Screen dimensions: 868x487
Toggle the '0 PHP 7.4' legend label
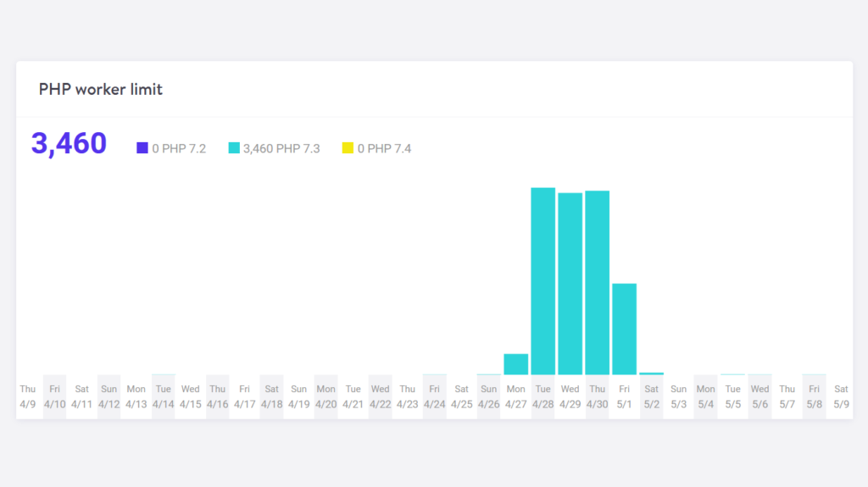click(x=384, y=148)
